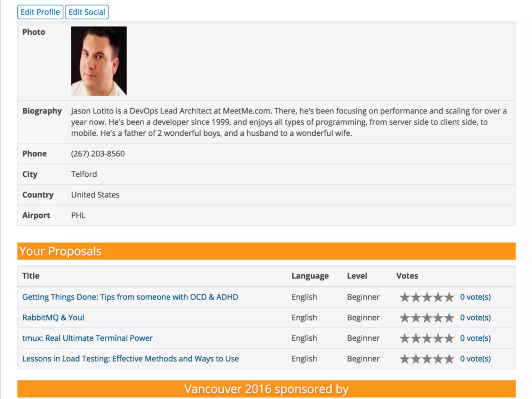Click 0 vote(s) for Getting Things Done
The height and width of the screenshot is (399, 532).
coord(475,297)
